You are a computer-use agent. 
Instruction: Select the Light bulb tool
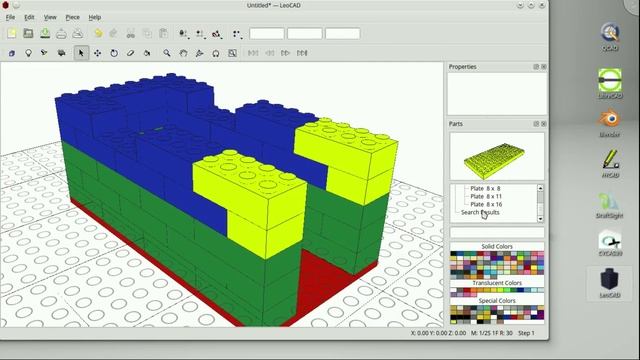coord(28,53)
